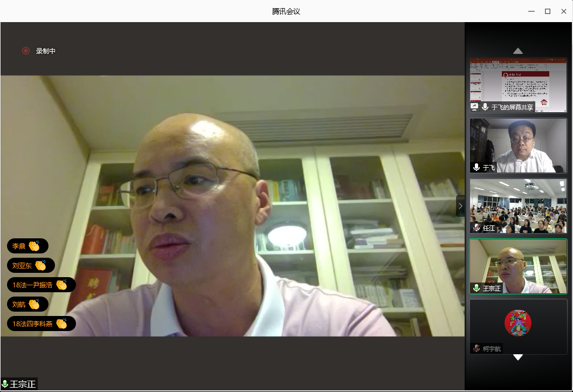Click the microphone icon on 于飞's video tile
573x392 pixels.
[477, 168]
